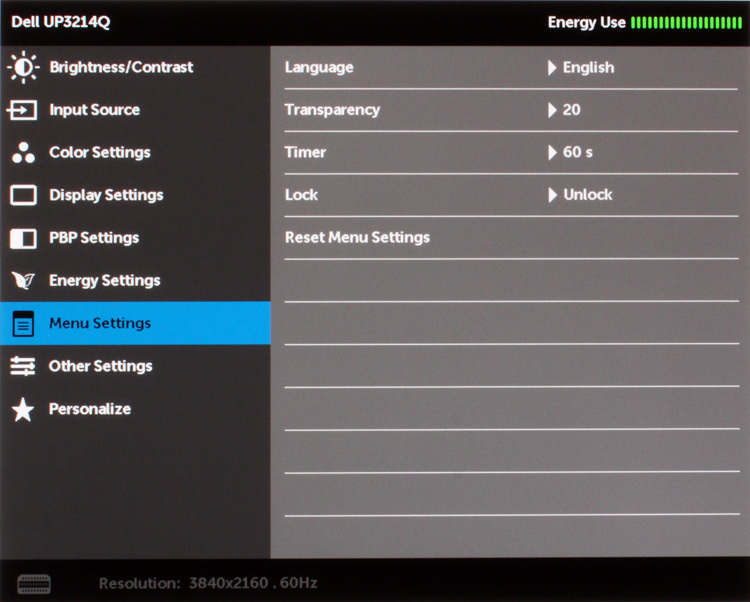Image resolution: width=750 pixels, height=602 pixels.
Task: Click the Resolution 3840x2160 status text
Action: pyautogui.click(x=208, y=583)
